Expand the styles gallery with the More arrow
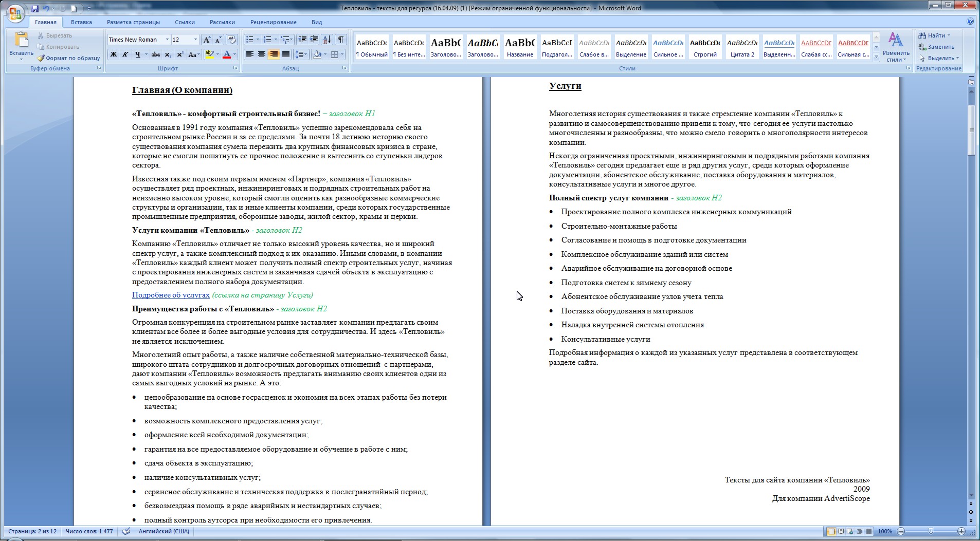980x541 pixels. tap(877, 57)
